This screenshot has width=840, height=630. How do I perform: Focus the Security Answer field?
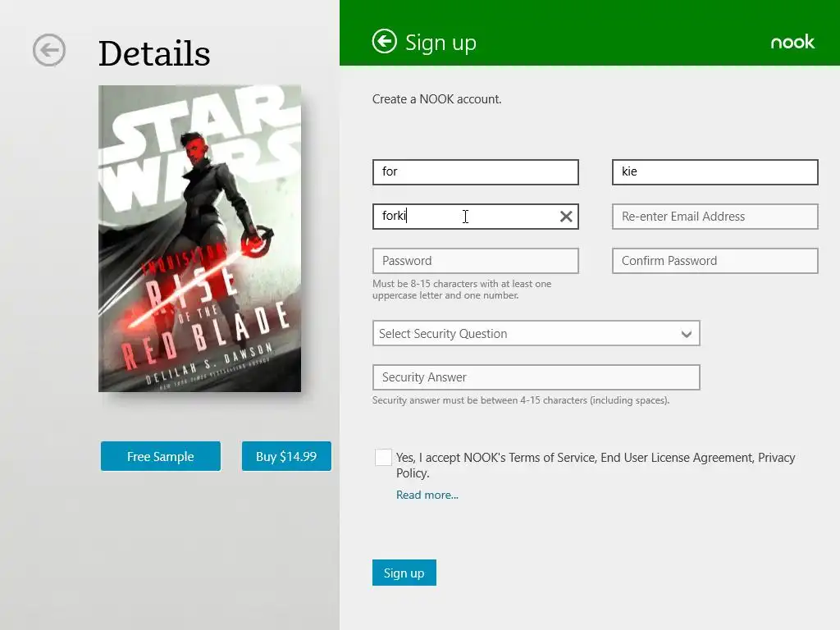coord(536,377)
